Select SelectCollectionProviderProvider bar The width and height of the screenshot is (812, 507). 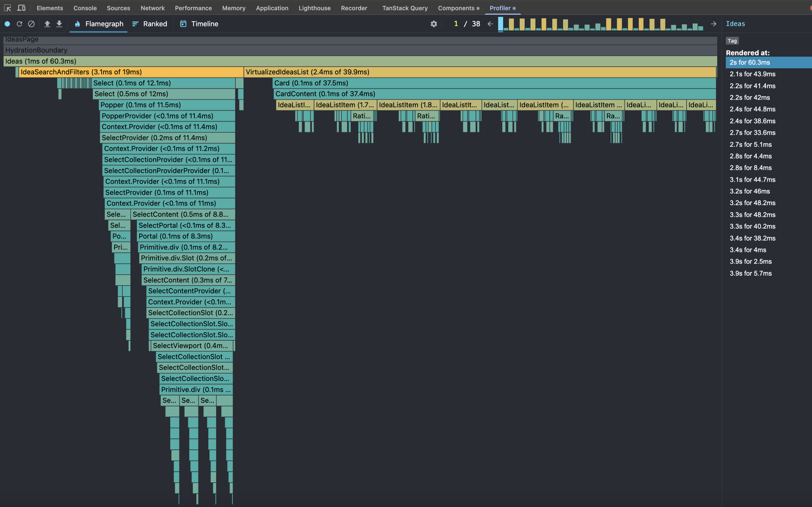coord(168,171)
